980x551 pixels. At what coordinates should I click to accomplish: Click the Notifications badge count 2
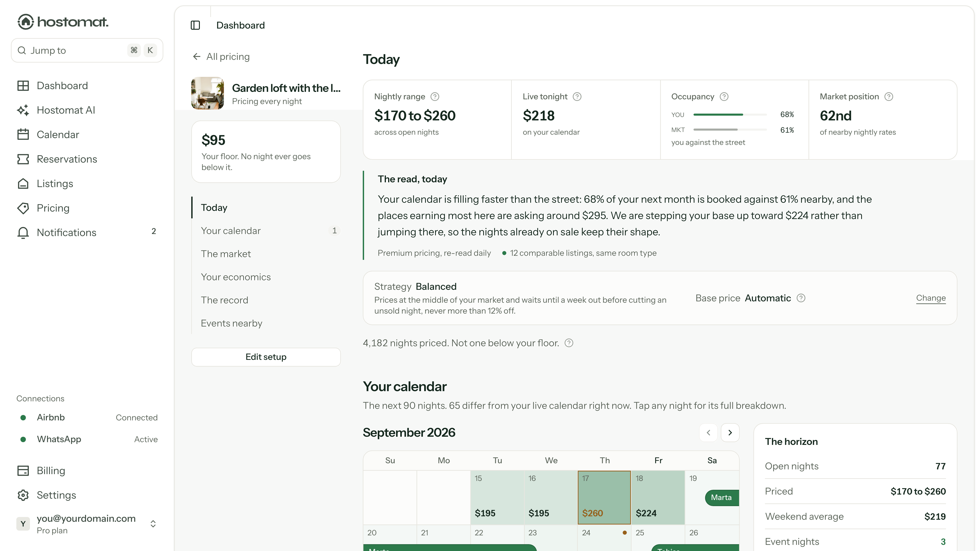click(x=154, y=232)
